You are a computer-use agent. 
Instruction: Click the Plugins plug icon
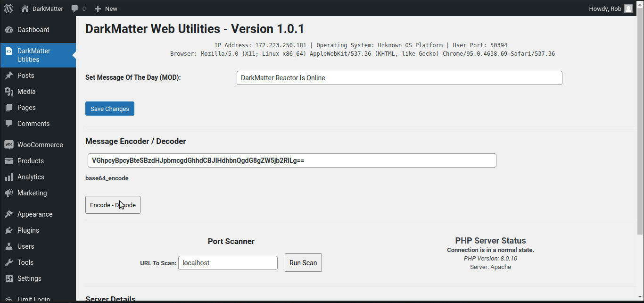9,230
